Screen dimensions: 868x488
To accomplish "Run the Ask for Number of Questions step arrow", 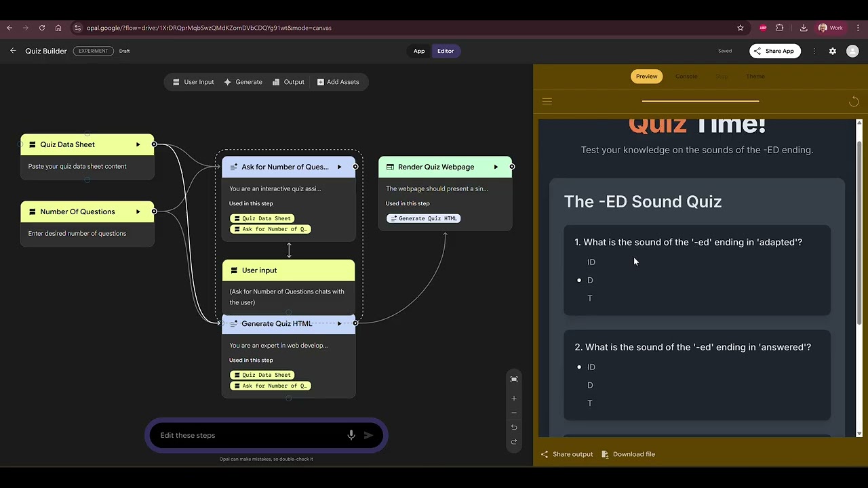I will pos(340,167).
